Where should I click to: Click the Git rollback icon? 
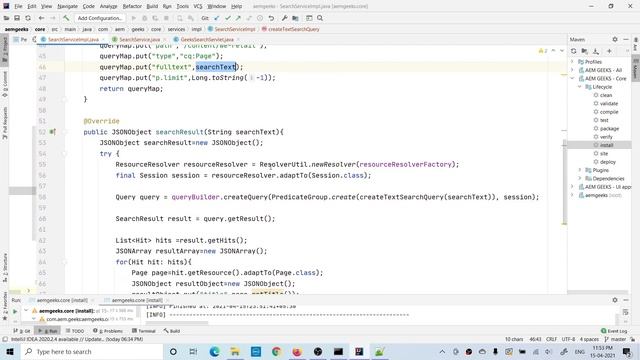(x=271, y=18)
